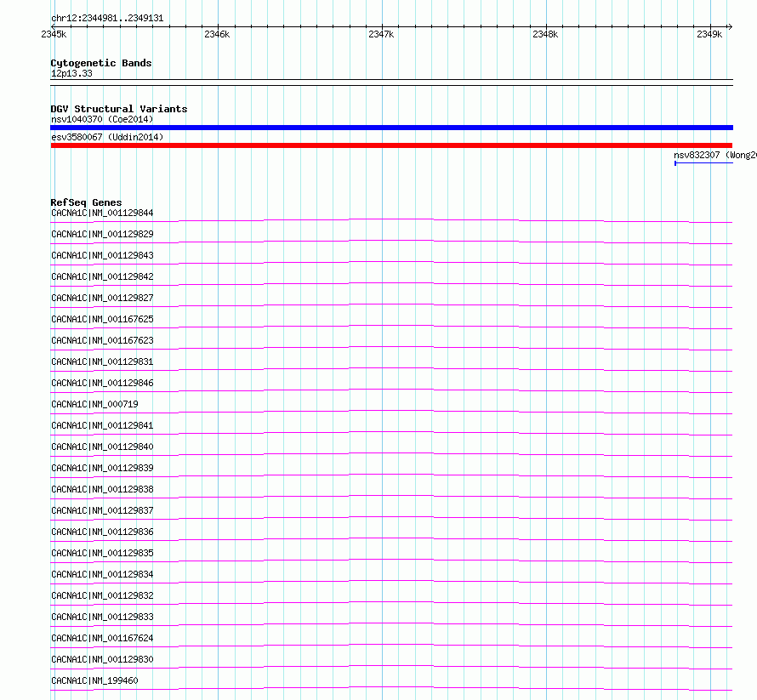
Task: Select transcript CACNA1C|NM_001129827
Action: (102, 298)
